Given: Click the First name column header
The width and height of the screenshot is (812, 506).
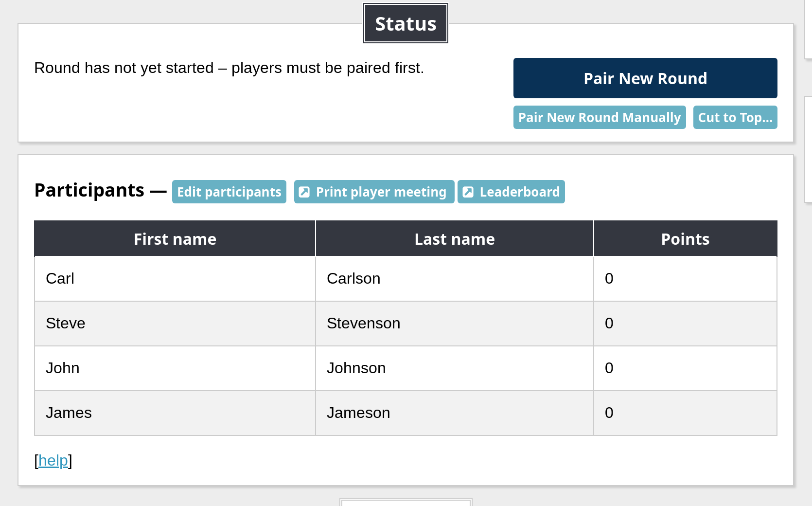Looking at the screenshot, I should pos(175,239).
